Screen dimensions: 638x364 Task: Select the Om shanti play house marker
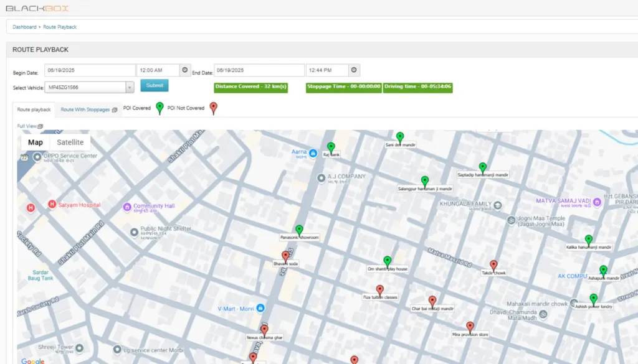coord(387,261)
